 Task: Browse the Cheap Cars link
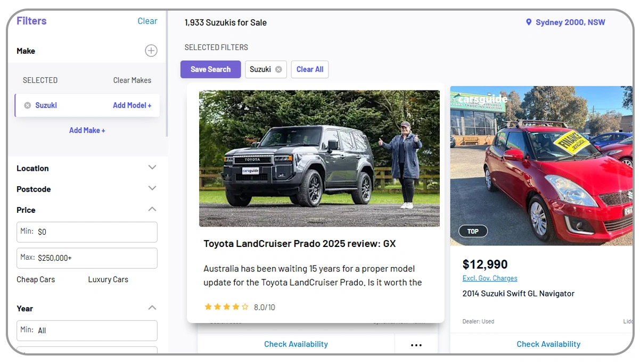(x=35, y=279)
